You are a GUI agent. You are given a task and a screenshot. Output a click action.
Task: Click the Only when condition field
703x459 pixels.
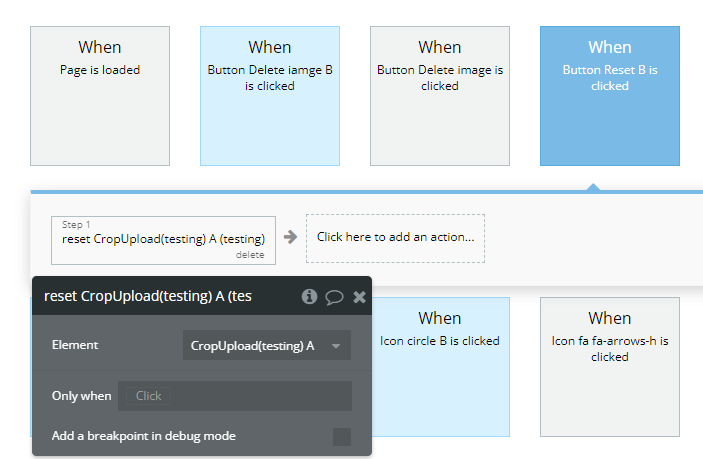(x=235, y=396)
